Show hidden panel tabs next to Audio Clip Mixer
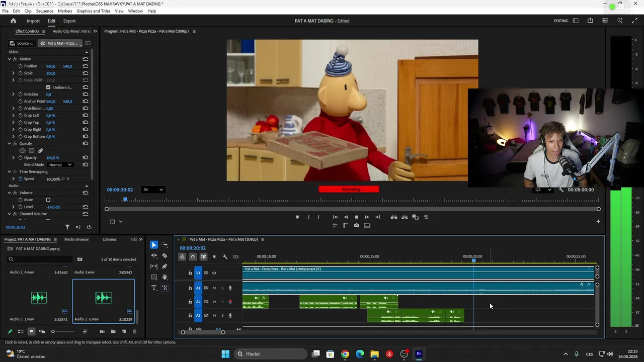This screenshot has width=644, height=362. (95, 31)
